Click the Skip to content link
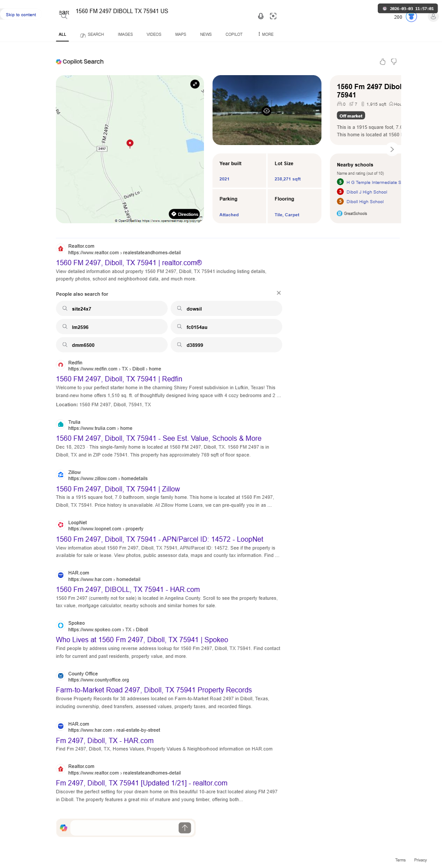 pyautogui.click(x=21, y=15)
